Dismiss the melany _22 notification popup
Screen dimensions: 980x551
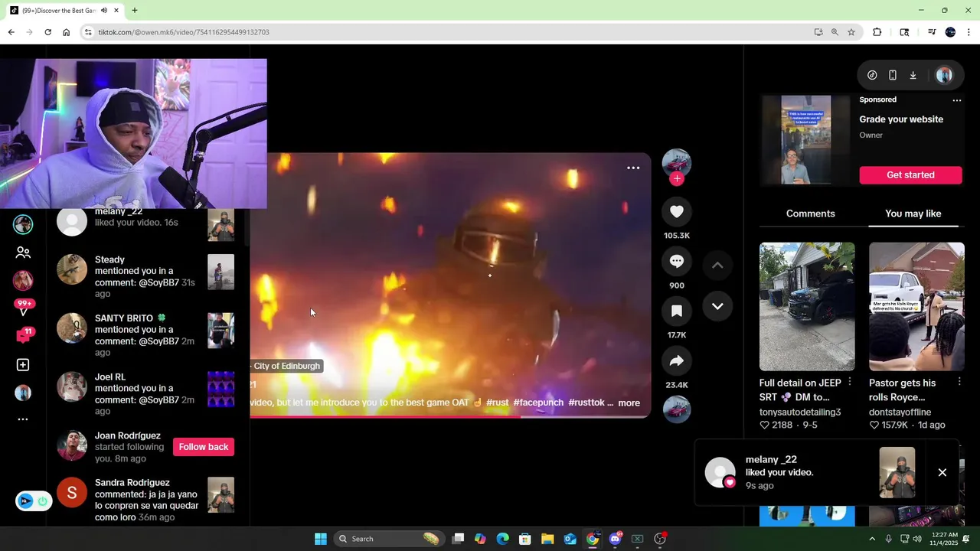(x=942, y=473)
